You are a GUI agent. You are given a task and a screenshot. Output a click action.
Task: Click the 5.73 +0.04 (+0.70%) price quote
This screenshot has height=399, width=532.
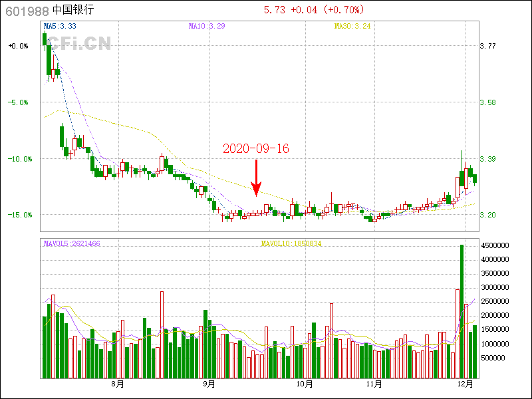313,10
